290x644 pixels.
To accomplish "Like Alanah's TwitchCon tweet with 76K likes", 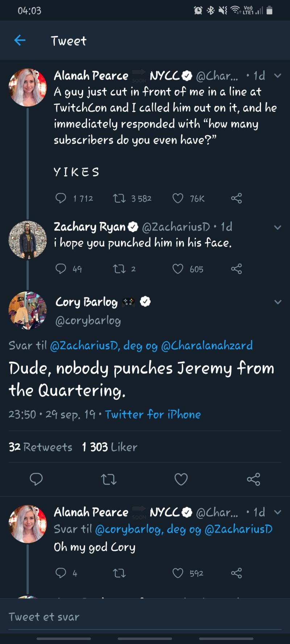I will [x=178, y=198].
